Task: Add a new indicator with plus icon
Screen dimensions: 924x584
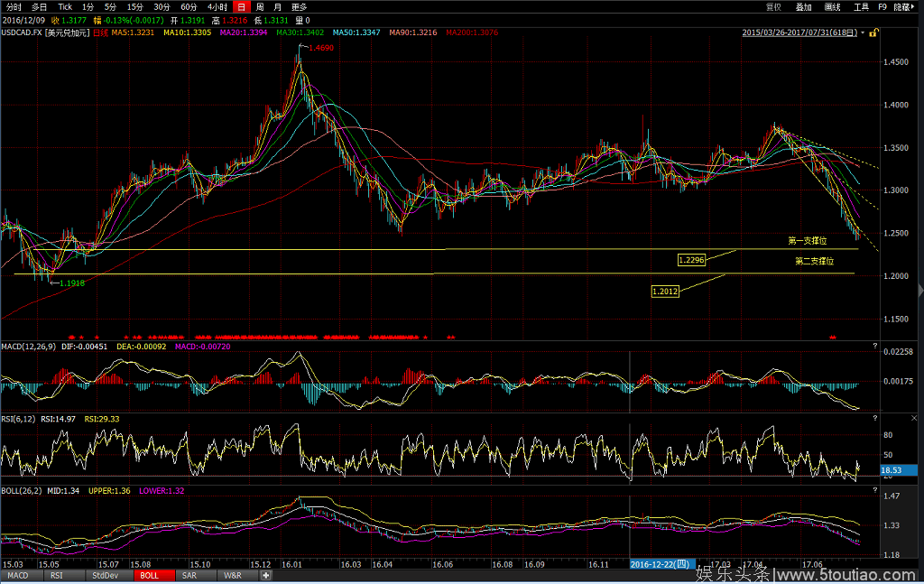Action: click(x=266, y=575)
